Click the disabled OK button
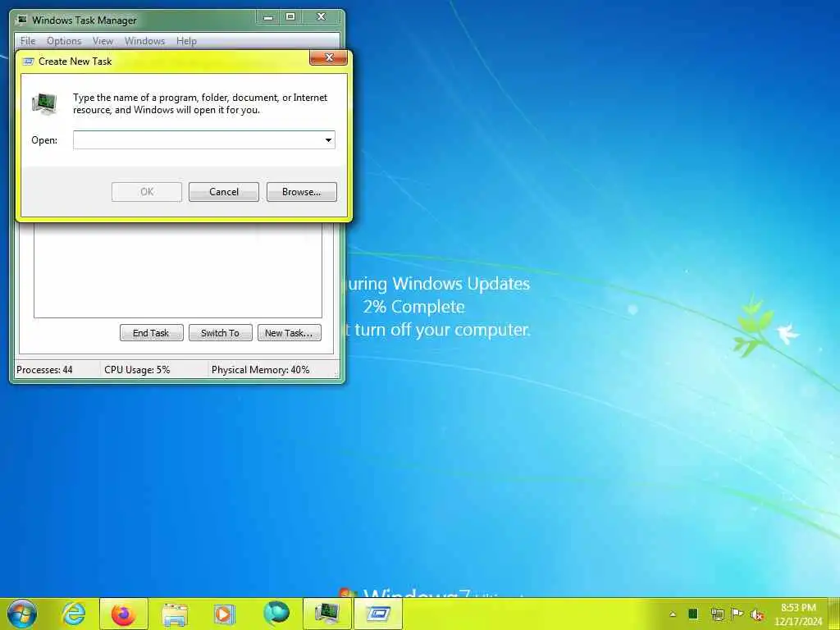This screenshot has height=630, width=840. tap(147, 192)
